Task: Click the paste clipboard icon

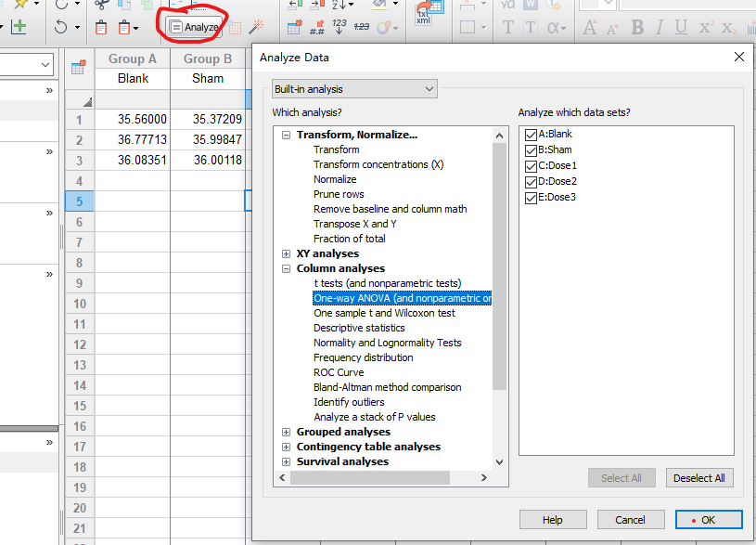Action: tap(101, 27)
